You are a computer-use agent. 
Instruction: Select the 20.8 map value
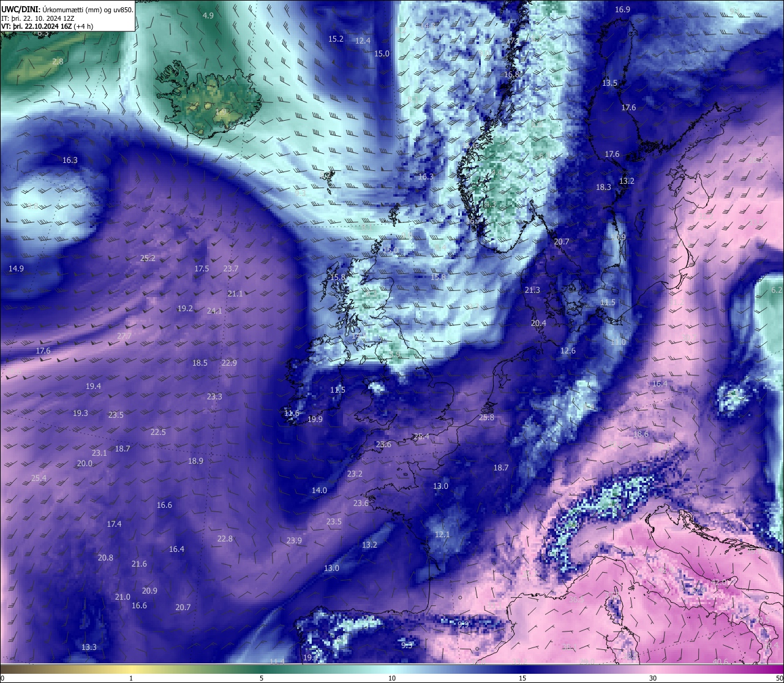coord(105,557)
